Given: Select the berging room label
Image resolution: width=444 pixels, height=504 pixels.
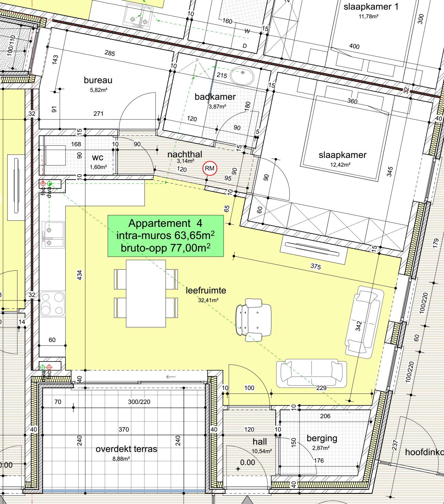Looking at the screenshot, I should point(322,438).
